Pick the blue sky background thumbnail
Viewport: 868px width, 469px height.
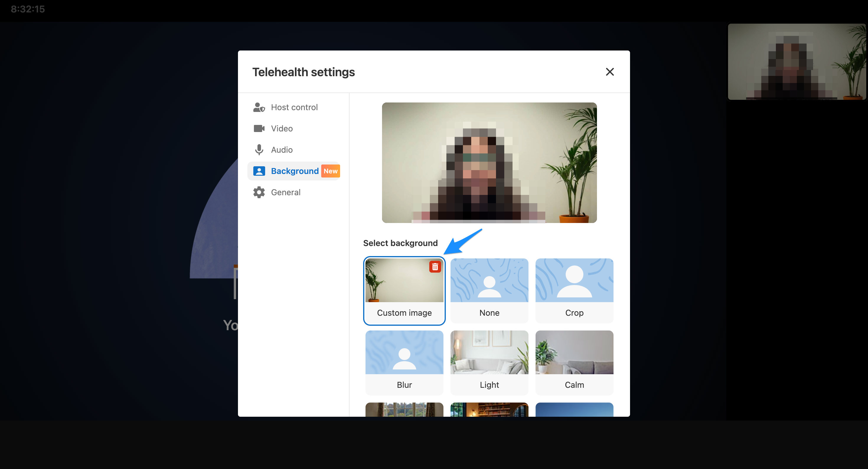pos(574,410)
